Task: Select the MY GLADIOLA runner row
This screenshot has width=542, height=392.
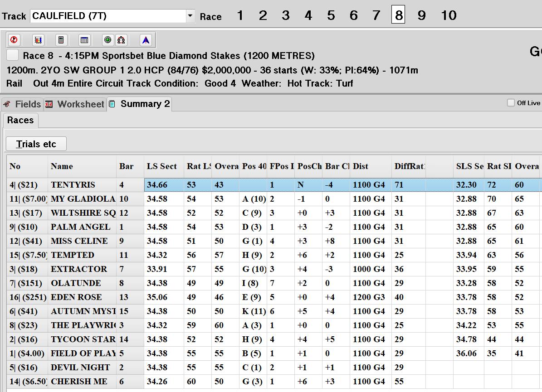Action: [x=83, y=199]
